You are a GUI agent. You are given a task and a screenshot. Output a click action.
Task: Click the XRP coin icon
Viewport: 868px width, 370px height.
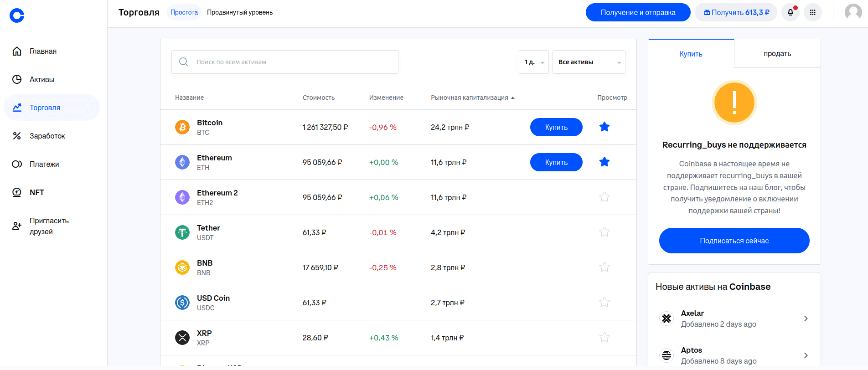pos(182,338)
